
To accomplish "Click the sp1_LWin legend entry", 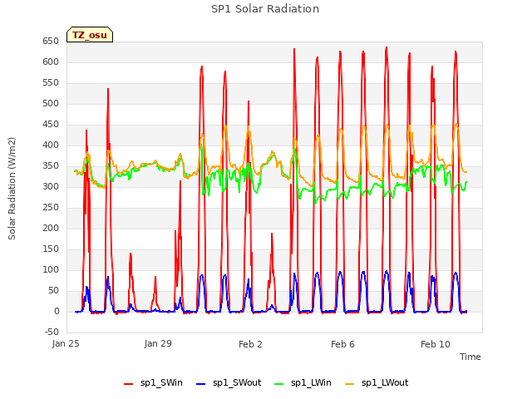I will pyautogui.click(x=303, y=382).
